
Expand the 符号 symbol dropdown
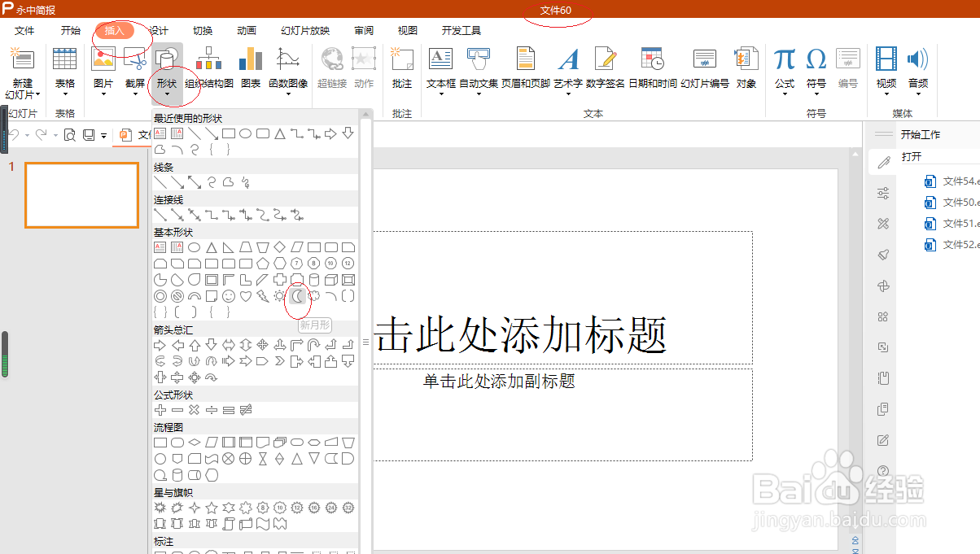pos(816,95)
